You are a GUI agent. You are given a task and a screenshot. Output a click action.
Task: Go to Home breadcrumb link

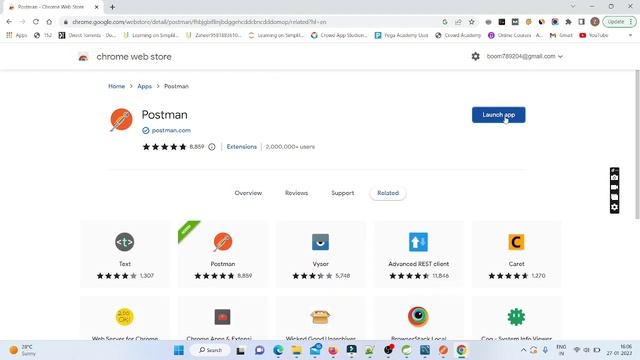116,86
